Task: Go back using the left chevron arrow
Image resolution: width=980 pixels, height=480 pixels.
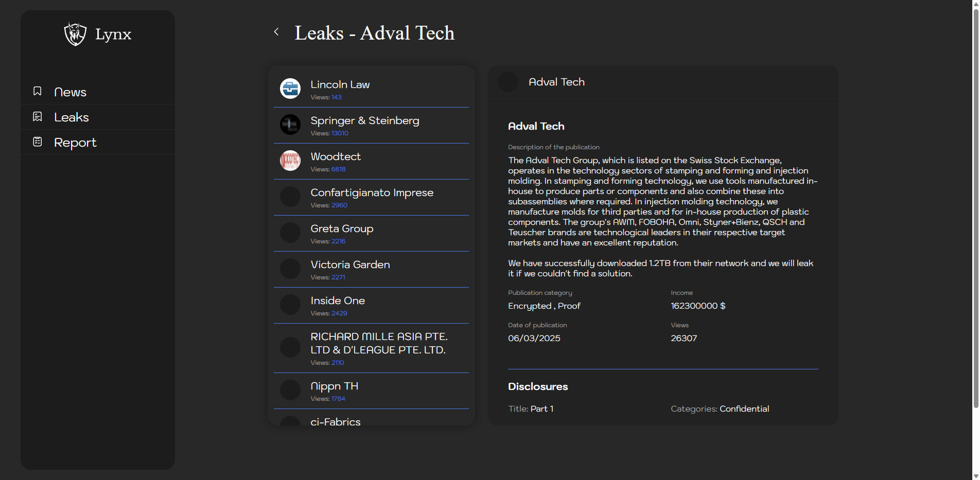Action: [x=276, y=32]
